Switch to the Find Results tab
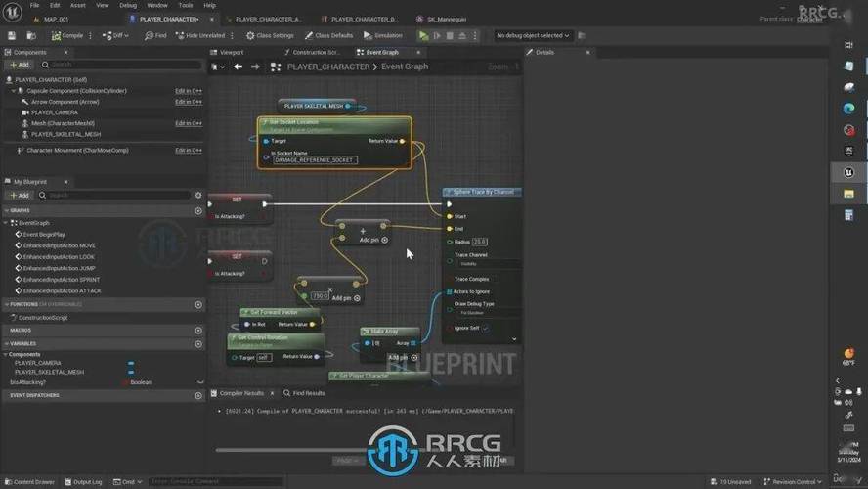 304,393
